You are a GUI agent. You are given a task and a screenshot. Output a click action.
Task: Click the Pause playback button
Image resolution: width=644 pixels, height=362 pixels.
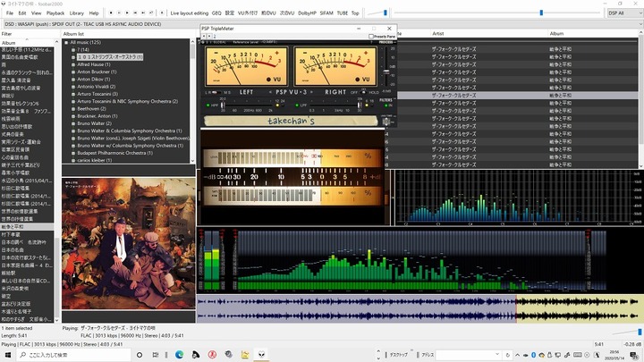click(119, 13)
